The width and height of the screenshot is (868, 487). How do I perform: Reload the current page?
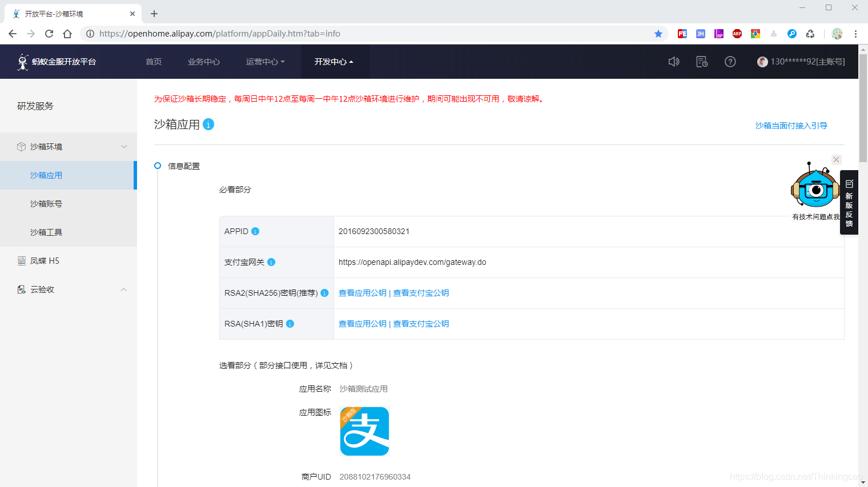coord(49,34)
